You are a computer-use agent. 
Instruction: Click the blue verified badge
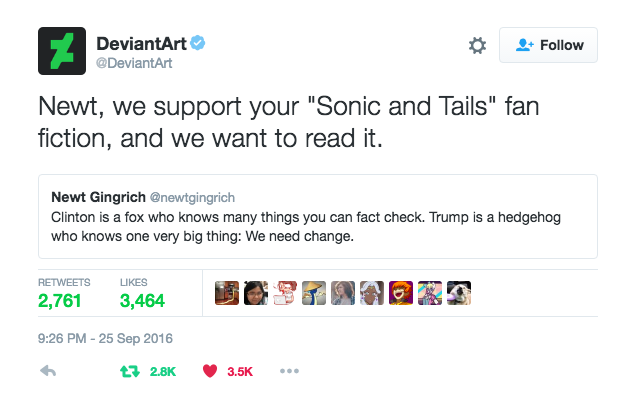point(200,43)
